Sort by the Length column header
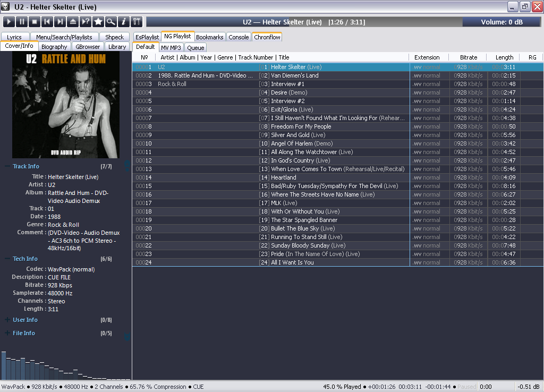544x392 pixels. coord(504,57)
